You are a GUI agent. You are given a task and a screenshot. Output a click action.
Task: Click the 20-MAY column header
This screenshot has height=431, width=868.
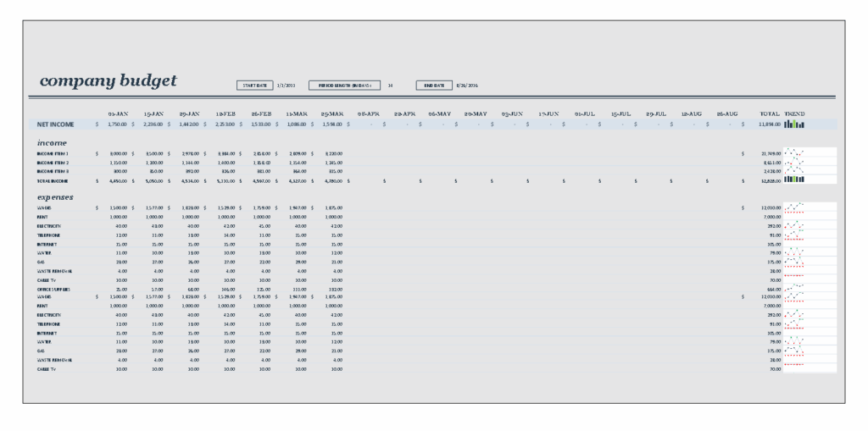tap(476, 113)
